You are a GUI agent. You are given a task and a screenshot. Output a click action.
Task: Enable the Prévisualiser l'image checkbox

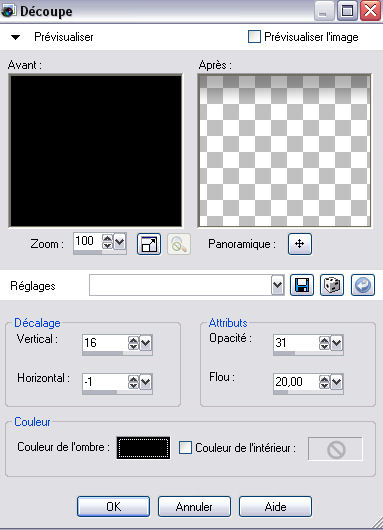tap(254, 37)
